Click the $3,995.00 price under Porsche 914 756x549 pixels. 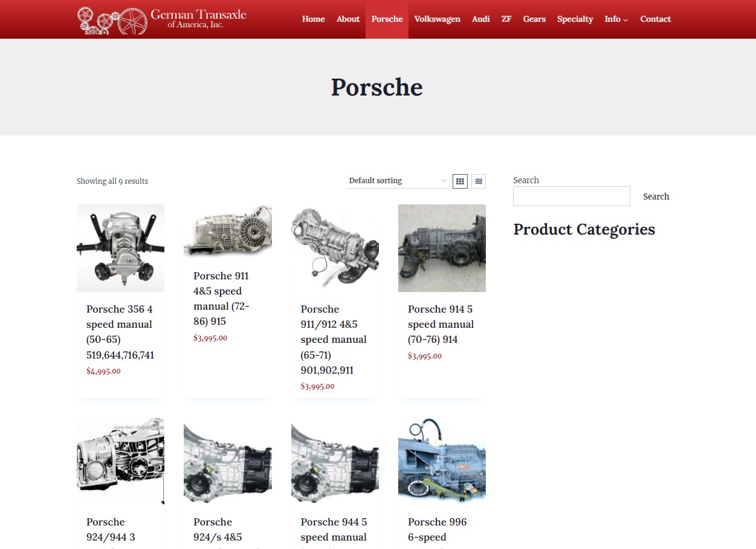(425, 356)
